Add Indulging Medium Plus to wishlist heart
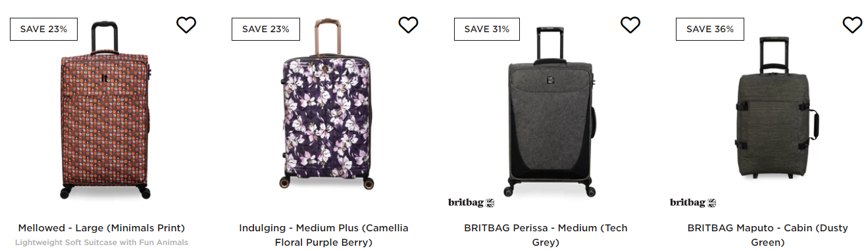This screenshot has width=868, height=251. tap(408, 25)
